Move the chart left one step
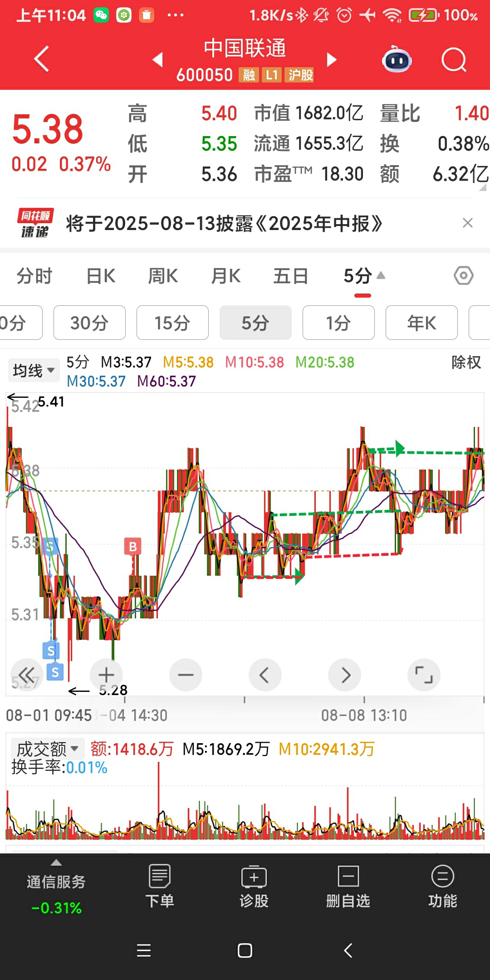The image size is (490, 980). click(265, 675)
